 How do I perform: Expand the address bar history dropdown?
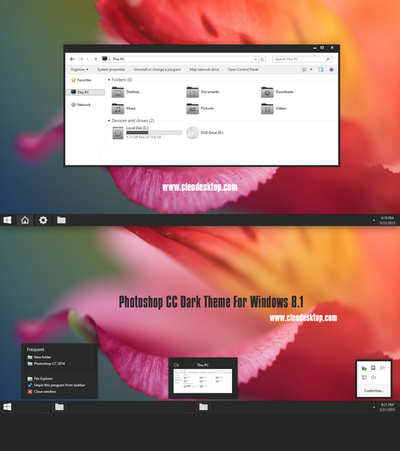[256, 59]
